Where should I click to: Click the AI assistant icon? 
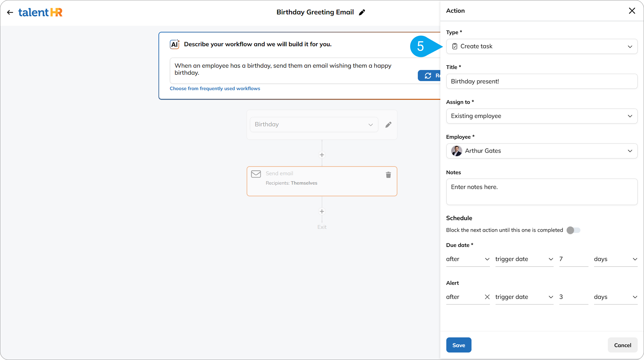click(175, 44)
